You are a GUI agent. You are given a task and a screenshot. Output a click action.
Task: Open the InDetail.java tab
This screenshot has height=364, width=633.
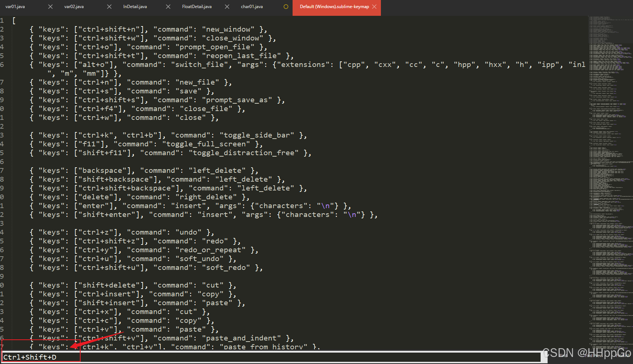point(135,7)
